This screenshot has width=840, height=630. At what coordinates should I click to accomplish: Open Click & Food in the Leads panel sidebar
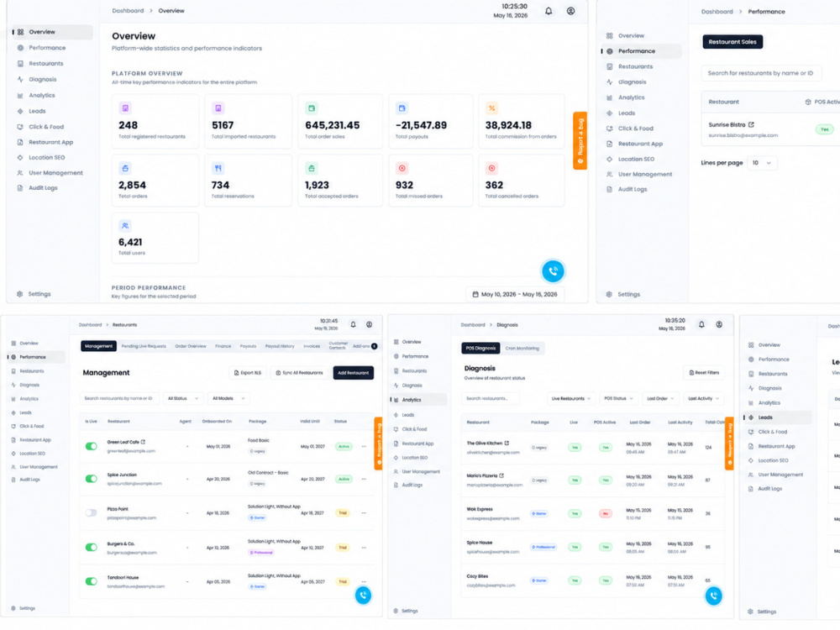[x=773, y=432]
